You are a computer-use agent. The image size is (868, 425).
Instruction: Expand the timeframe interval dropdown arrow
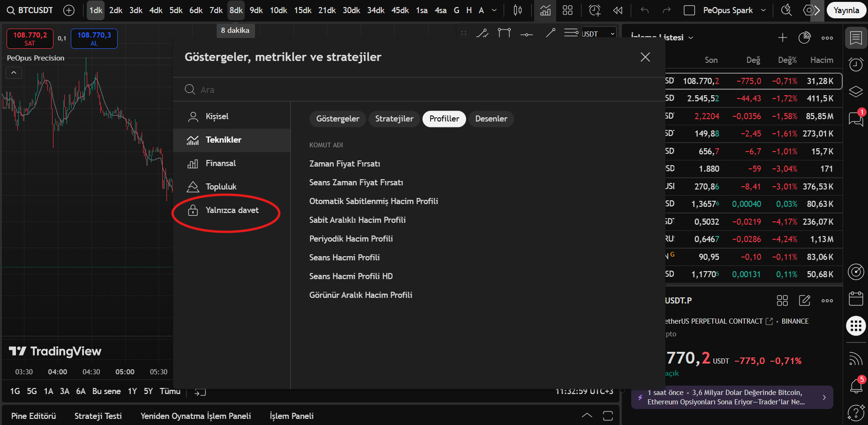pos(494,10)
